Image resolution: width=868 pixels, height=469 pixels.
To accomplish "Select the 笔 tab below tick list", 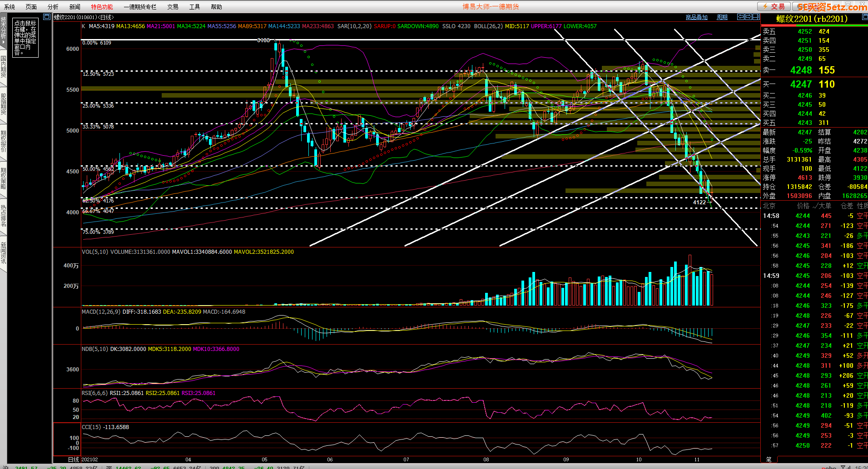I will [769, 459].
